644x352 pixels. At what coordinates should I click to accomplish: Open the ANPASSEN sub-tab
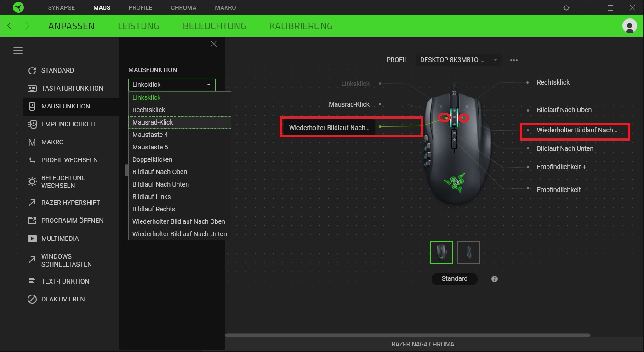tap(71, 26)
